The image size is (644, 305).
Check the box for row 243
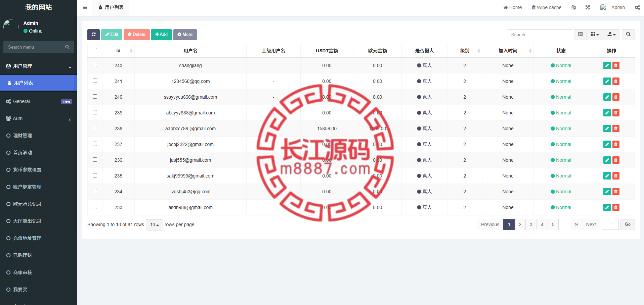point(95,65)
